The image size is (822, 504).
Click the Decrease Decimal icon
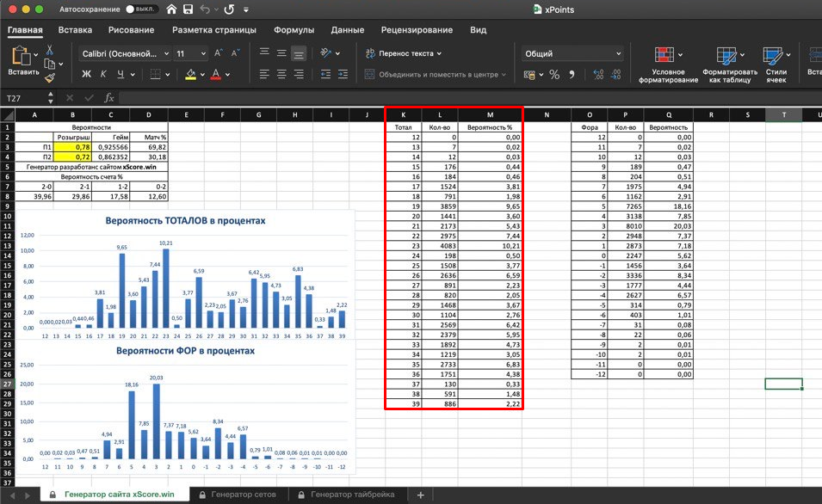click(616, 74)
